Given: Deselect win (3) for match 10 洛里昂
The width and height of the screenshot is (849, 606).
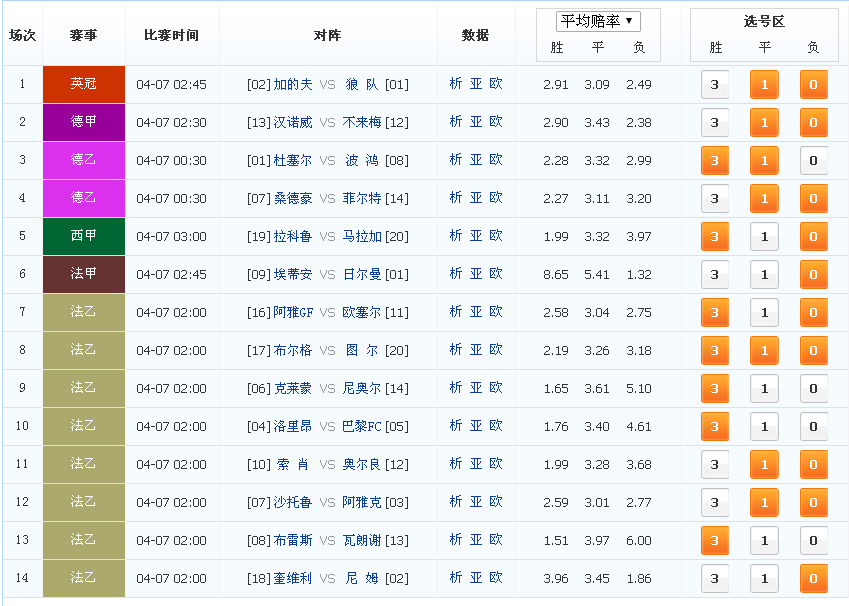Looking at the screenshot, I should pyautogui.click(x=715, y=426).
